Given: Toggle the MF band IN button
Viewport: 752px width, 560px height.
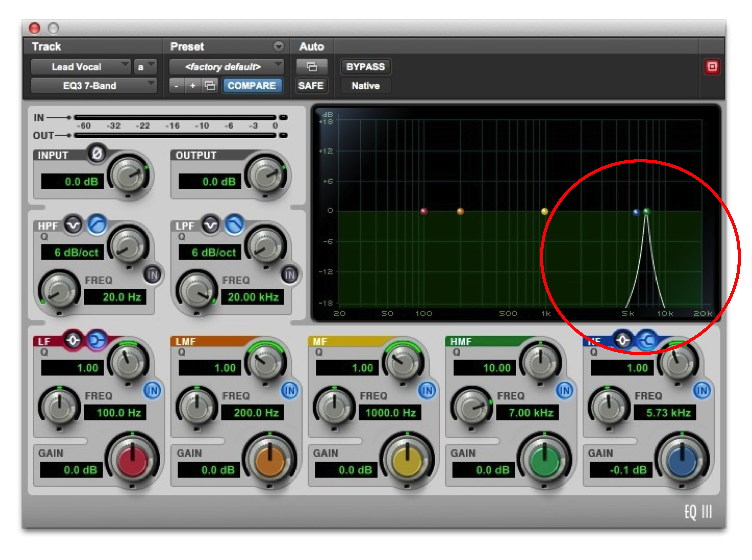Looking at the screenshot, I should click(x=427, y=391).
